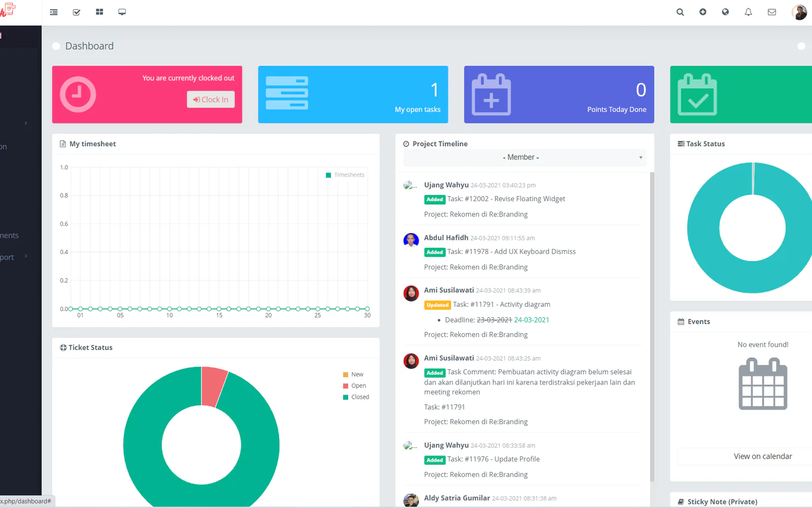
Task: Click the calendar check icon in the green card
Action: click(x=697, y=94)
